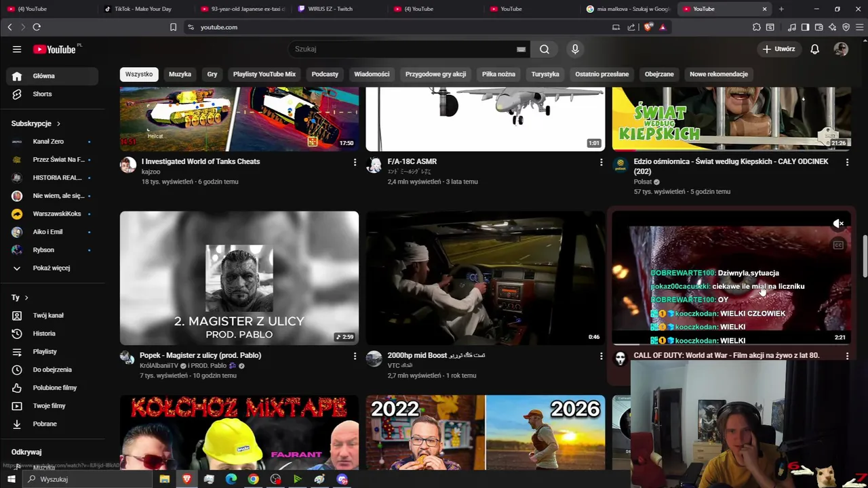Open the notifications bell
Viewport: 868px width, 488px height.
tap(815, 49)
